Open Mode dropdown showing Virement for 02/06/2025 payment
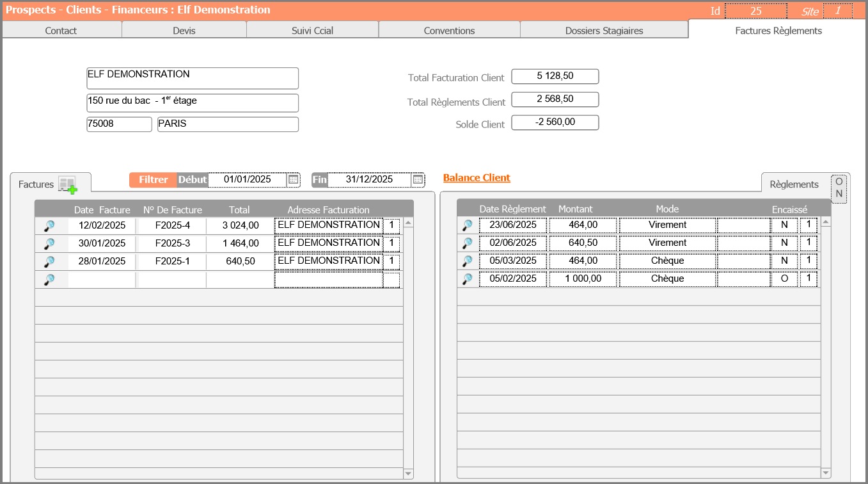The width and height of the screenshot is (868, 484). pyautogui.click(x=667, y=243)
